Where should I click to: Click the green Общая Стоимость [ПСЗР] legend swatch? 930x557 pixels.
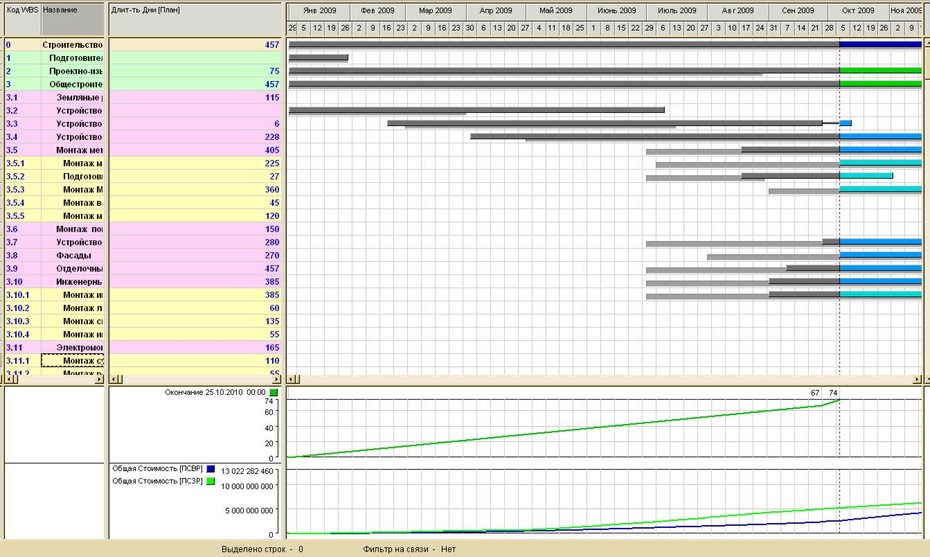pos(211,482)
